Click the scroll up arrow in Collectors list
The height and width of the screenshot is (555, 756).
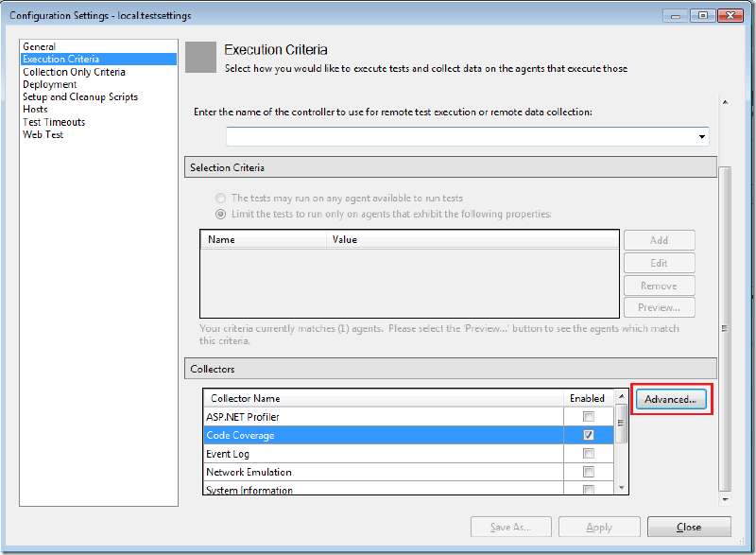pyautogui.click(x=622, y=396)
